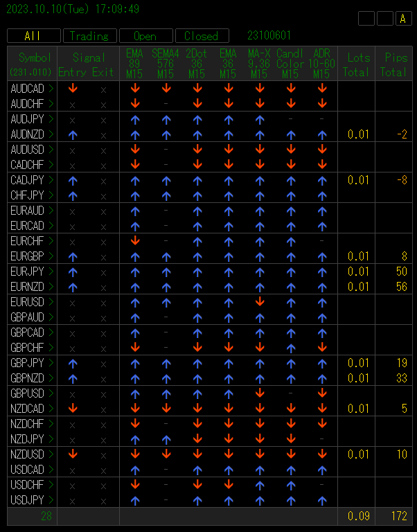Image resolution: width=417 pixels, height=532 pixels.
Task: Click CADCHF Candl Color down arrow
Action: coord(291,165)
